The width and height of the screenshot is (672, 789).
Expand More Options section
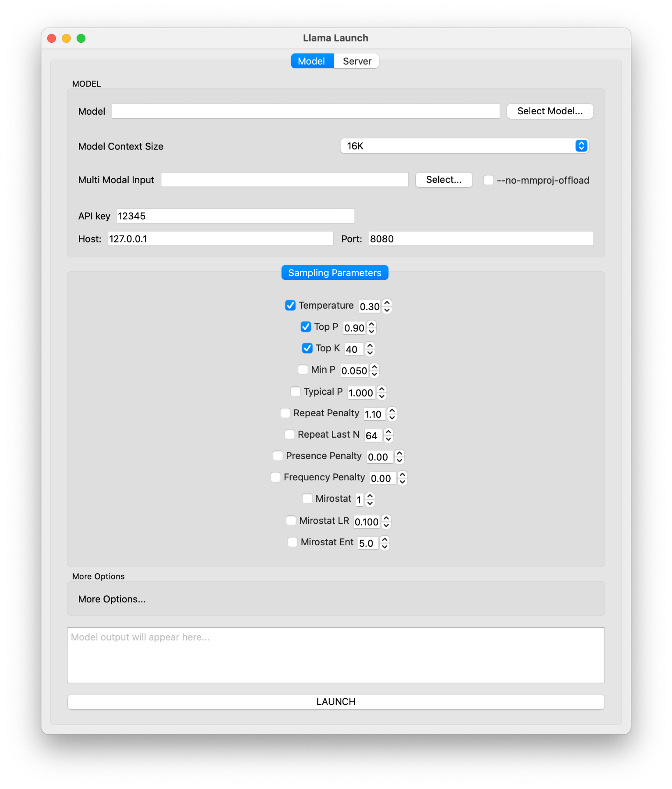point(112,599)
